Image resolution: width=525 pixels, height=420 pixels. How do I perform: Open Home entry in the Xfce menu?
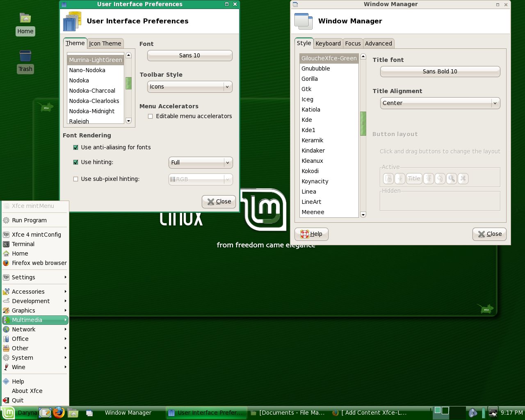[x=35, y=253]
